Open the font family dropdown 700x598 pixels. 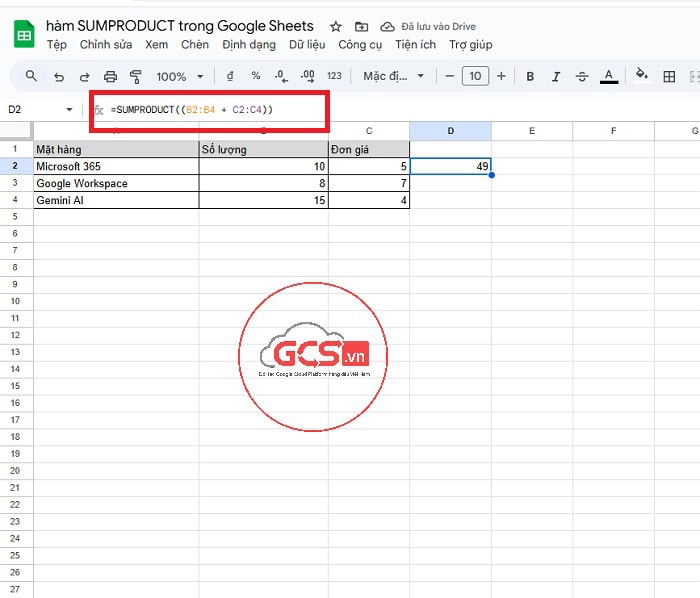(393, 76)
